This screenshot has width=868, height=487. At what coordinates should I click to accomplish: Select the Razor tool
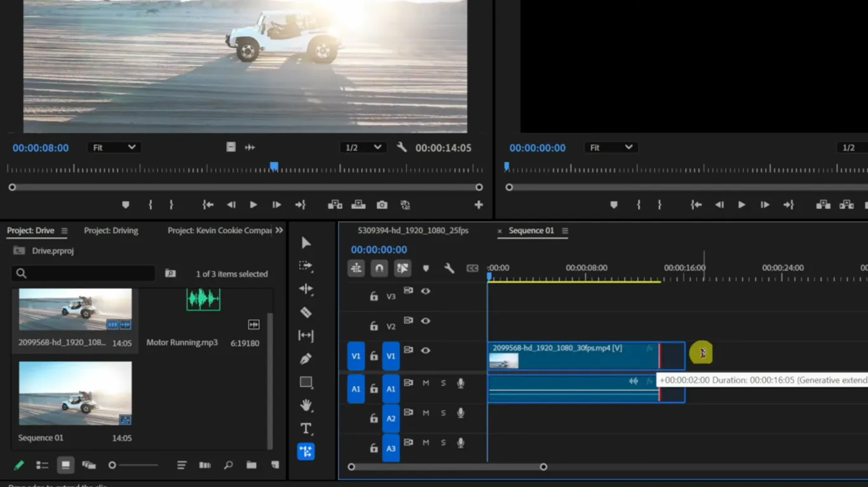pos(306,312)
